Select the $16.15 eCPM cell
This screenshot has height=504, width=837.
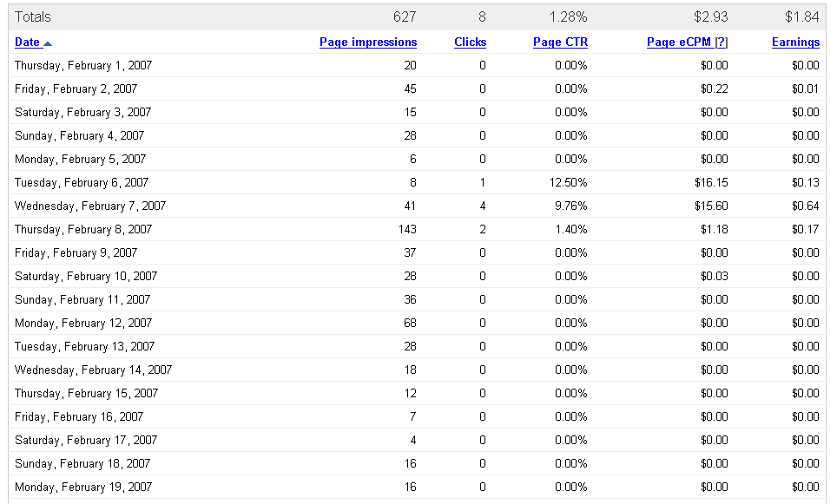pos(711,183)
